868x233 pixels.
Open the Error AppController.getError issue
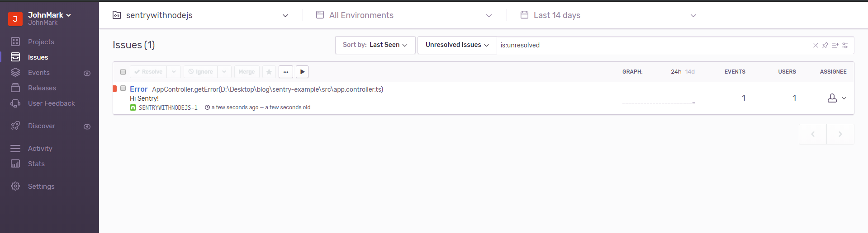click(x=256, y=89)
